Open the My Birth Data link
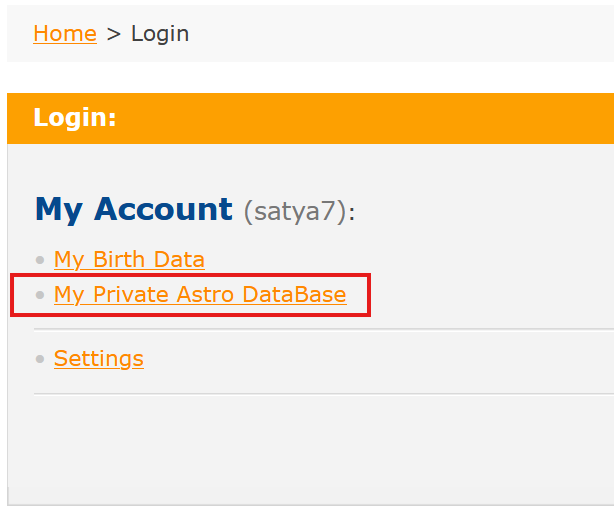The image size is (614, 511). tap(129, 260)
